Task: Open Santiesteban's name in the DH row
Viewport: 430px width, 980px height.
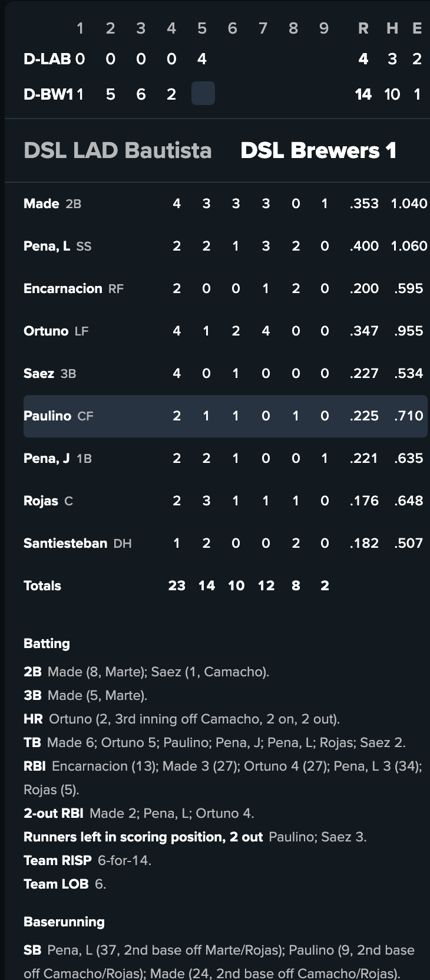Action: click(x=65, y=544)
